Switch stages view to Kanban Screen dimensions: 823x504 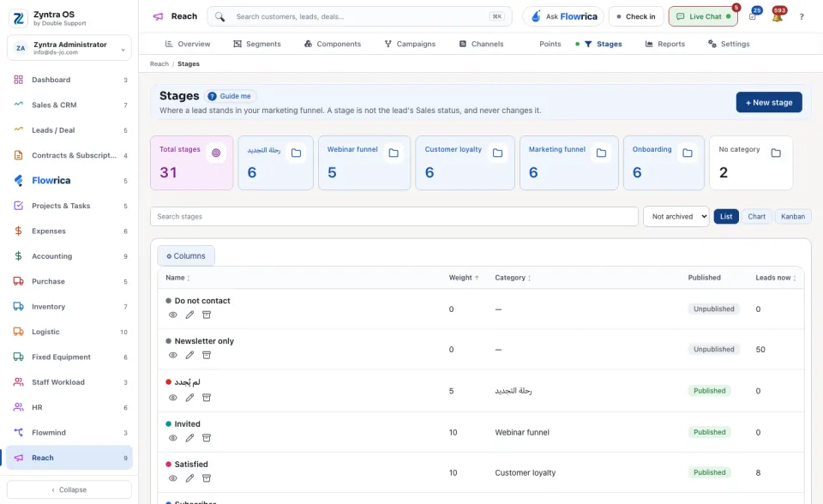792,216
